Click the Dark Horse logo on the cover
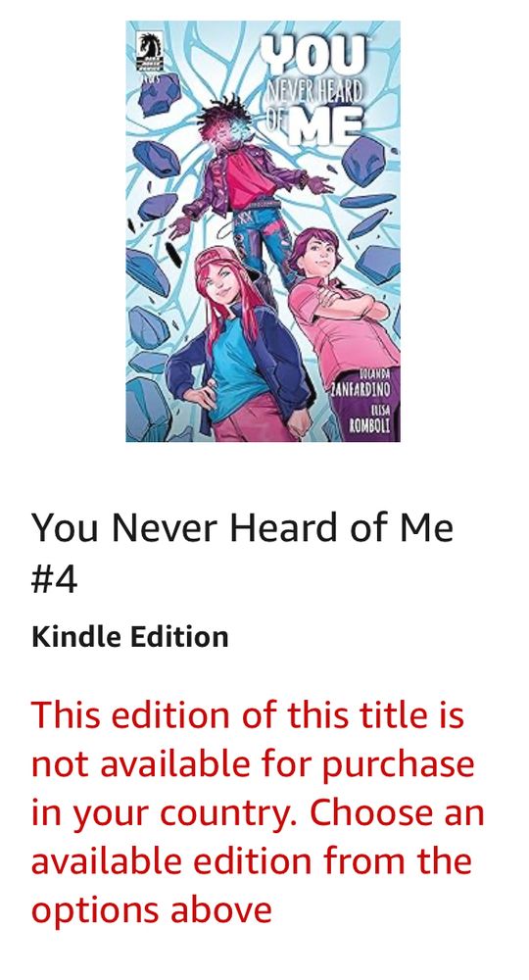 click(x=149, y=51)
